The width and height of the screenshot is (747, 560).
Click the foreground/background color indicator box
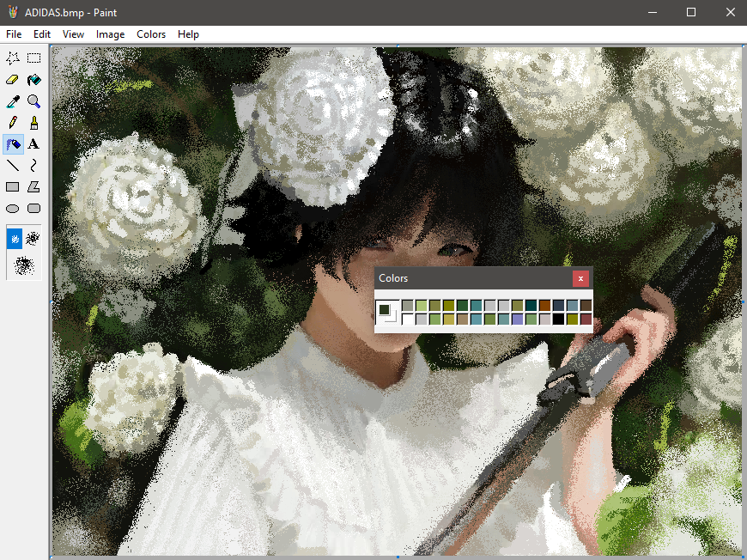click(x=388, y=313)
